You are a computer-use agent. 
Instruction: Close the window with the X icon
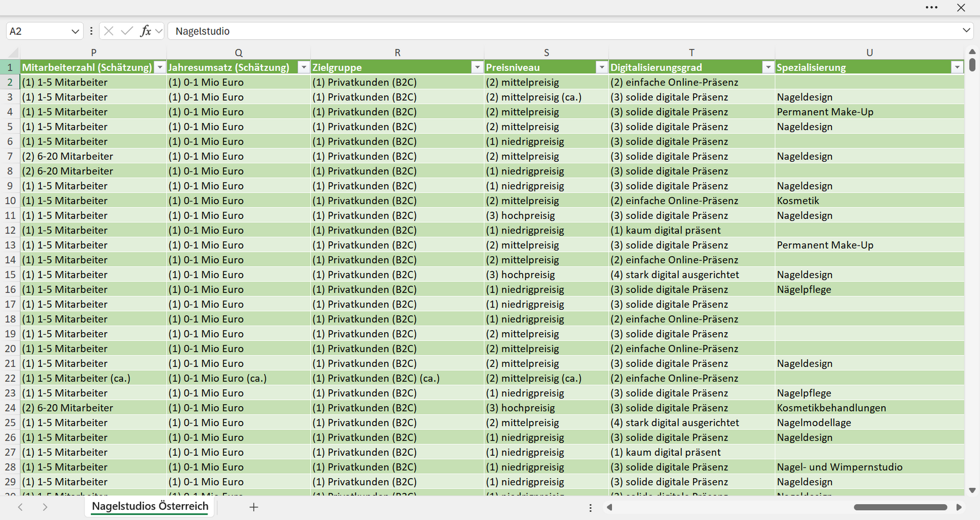coord(961,8)
